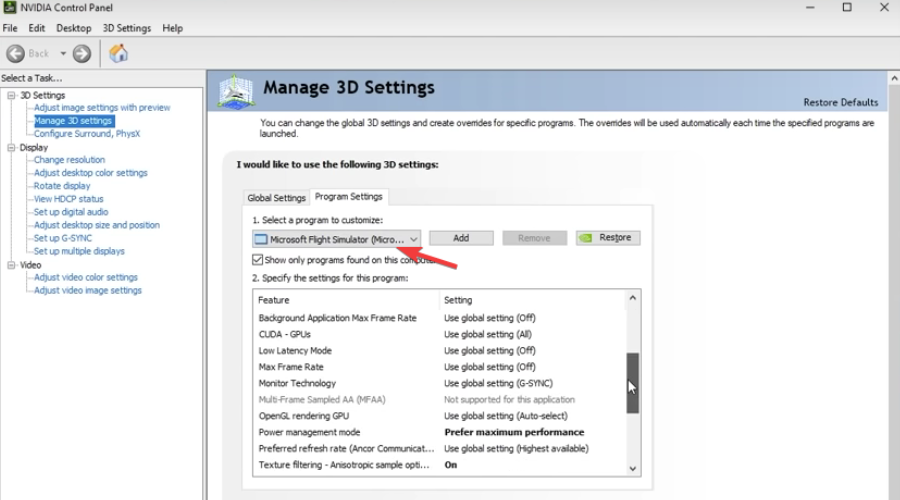Select OpenGL rendering GPU row

(440, 416)
